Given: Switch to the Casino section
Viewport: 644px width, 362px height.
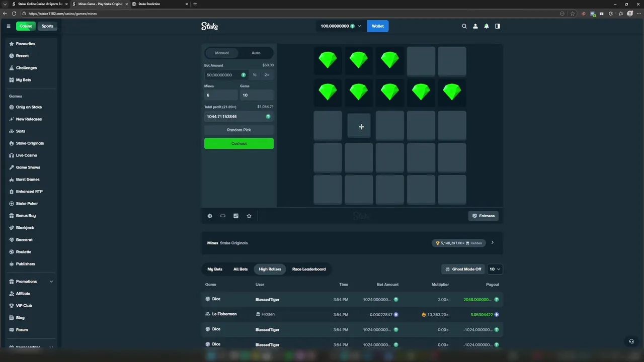Looking at the screenshot, I should [26, 26].
